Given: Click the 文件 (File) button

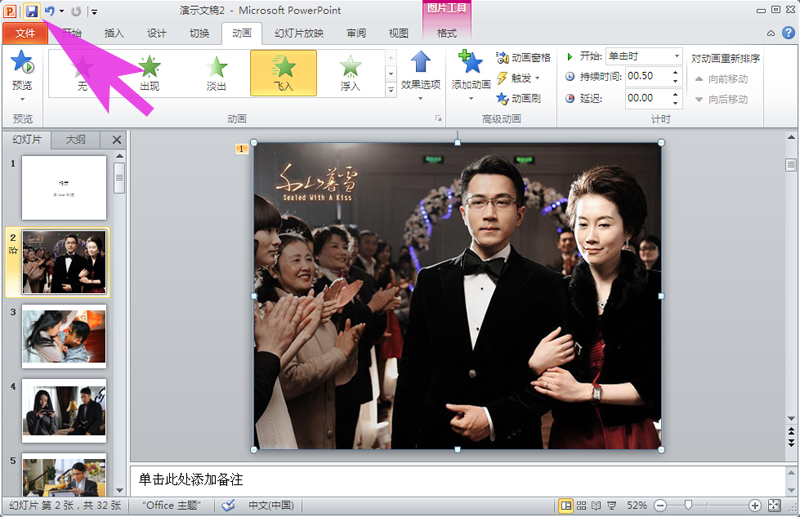Looking at the screenshot, I should [x=25, y=33].
